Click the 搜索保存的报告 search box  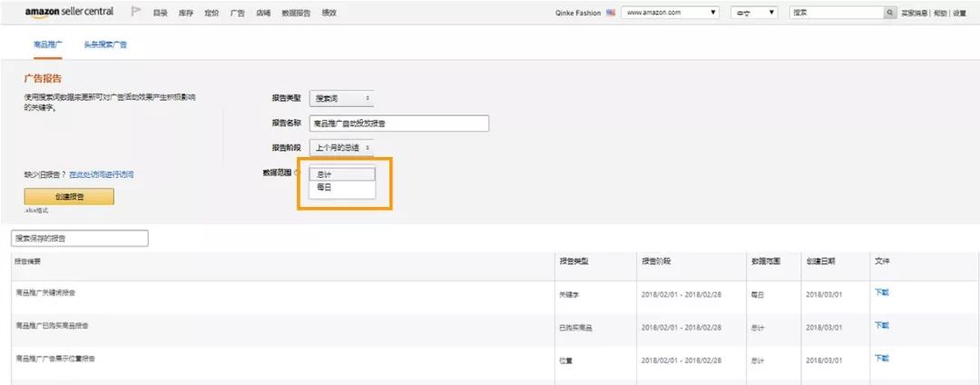(79, 239)
